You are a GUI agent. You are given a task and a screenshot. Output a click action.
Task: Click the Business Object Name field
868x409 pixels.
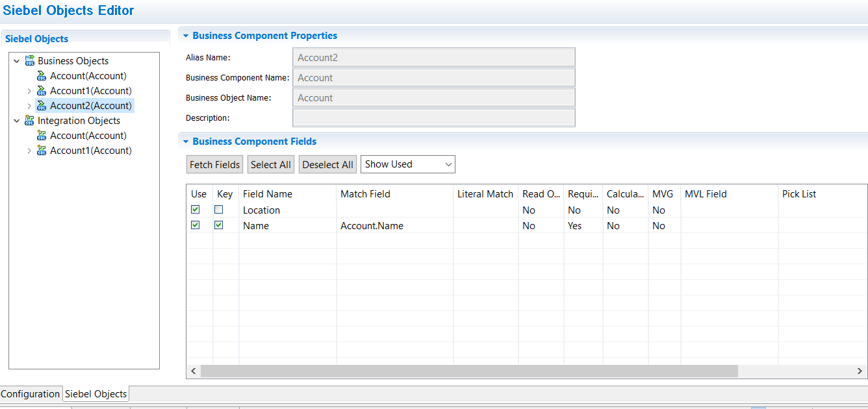[434, 98]
